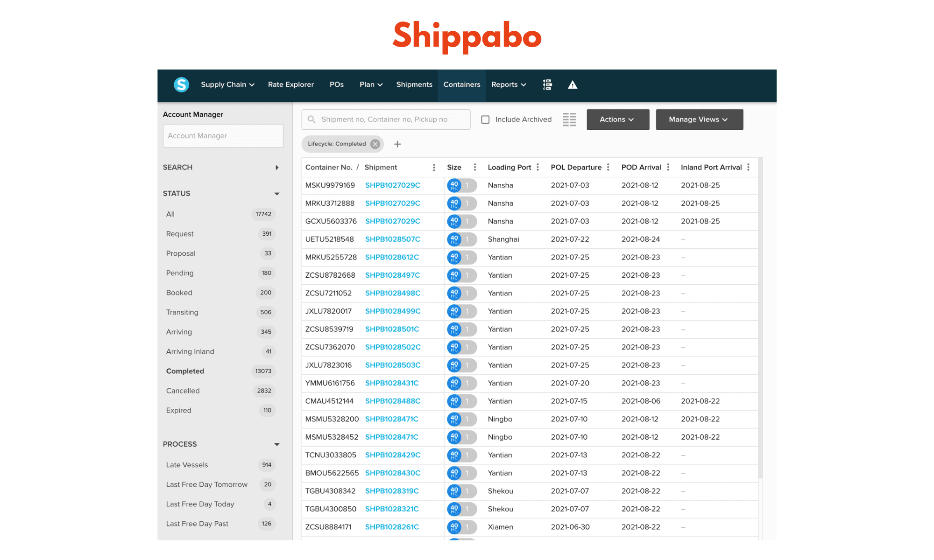Check the Include Archived checkbox
This screenshot has height=560, width=934.
click(x=485, y=119)
